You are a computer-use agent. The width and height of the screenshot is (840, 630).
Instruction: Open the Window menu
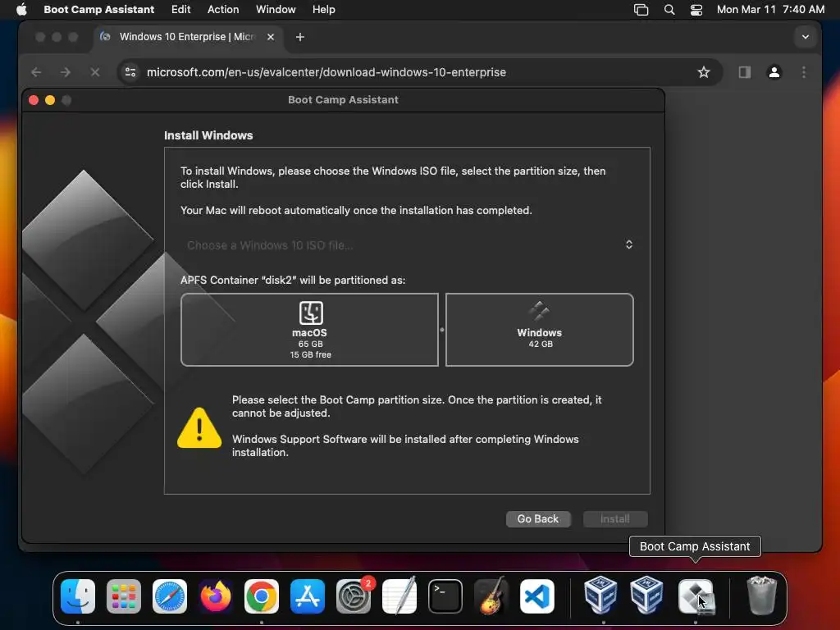276,10
